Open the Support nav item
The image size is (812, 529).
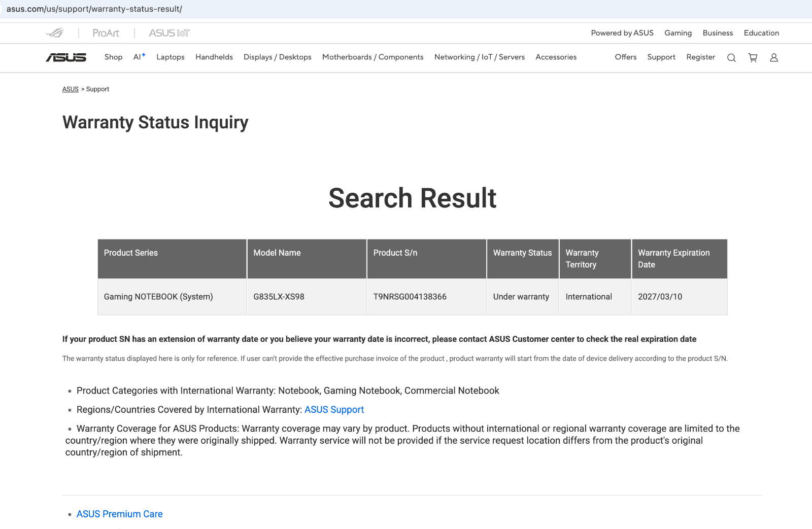tap(661, 57)
